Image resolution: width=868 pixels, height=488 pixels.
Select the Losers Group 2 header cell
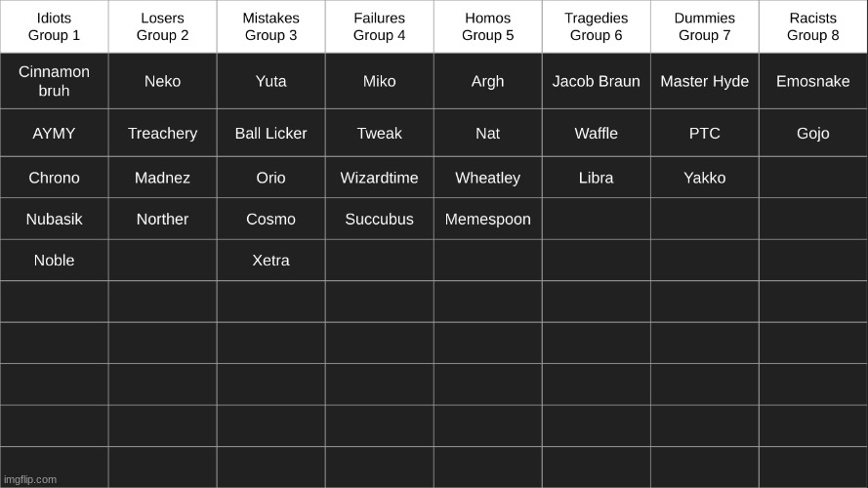(x=162, y=26)
